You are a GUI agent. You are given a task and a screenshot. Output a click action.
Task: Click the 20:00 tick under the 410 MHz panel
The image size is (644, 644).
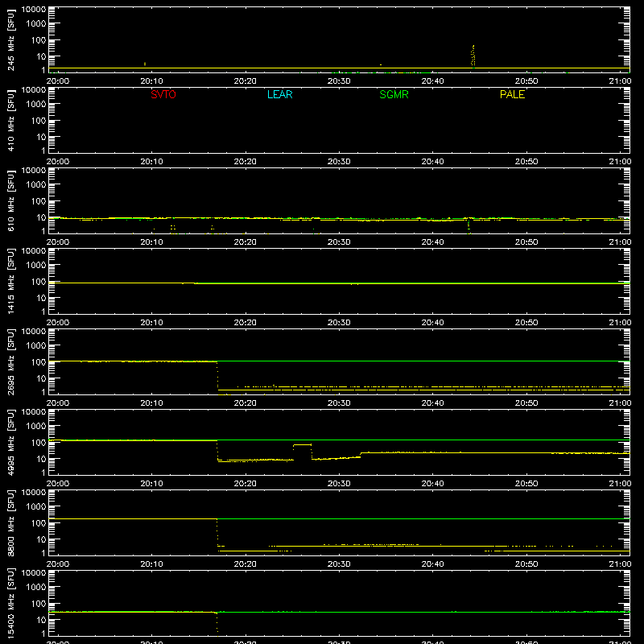pos(58,162)
